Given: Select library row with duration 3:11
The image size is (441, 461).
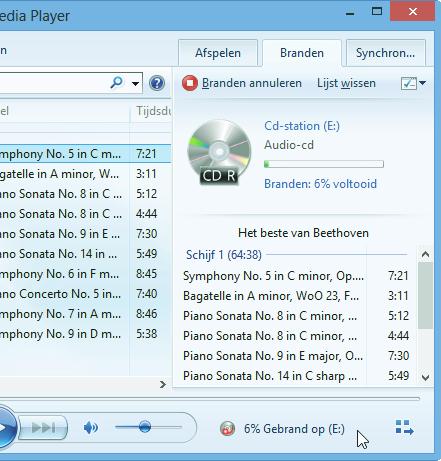Looking at the screenshot, I should tap(85, 174).
